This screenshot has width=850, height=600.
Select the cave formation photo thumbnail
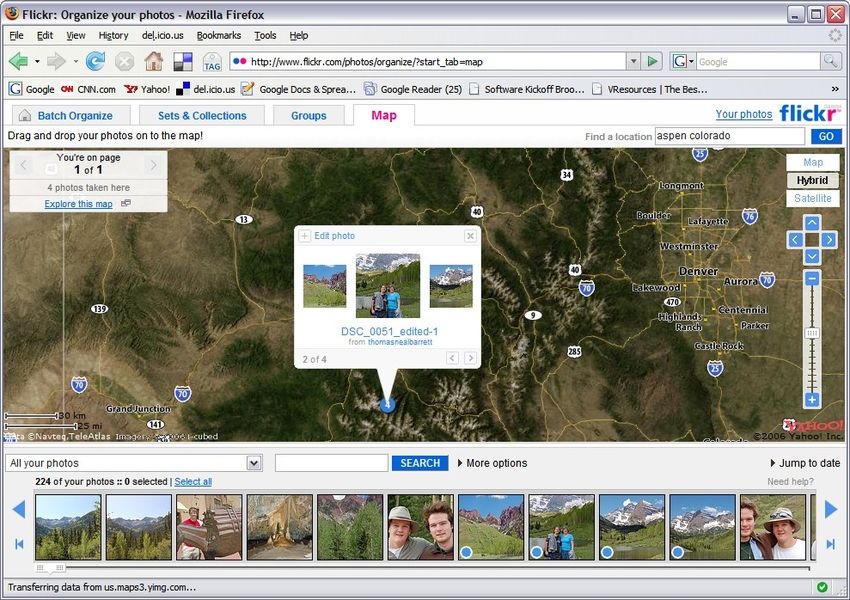[x=280, y=527]
